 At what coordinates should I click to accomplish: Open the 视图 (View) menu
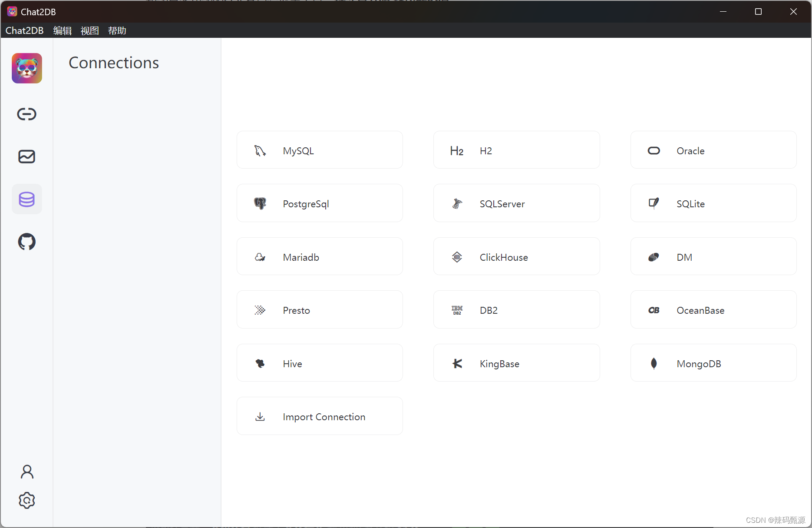pyautogui.click(x=90, y=30)
